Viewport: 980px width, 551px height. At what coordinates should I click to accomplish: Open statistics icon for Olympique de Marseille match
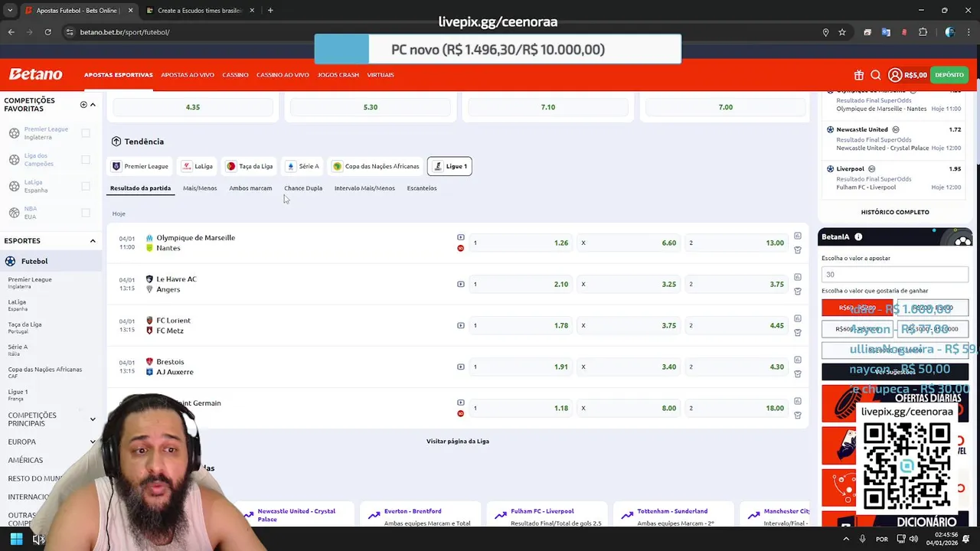797,236
